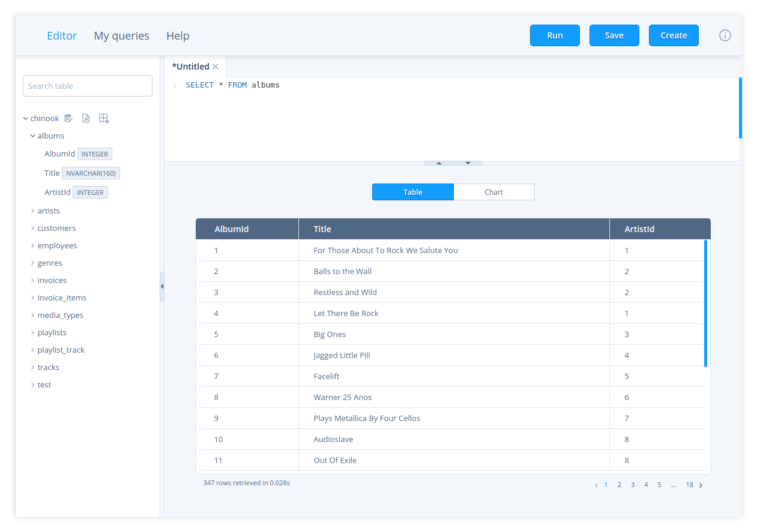This screenshot has width=757, height=532.
Task: Collapse the albums table tree node
Action: pyautogui.click(x=33, y=136)
